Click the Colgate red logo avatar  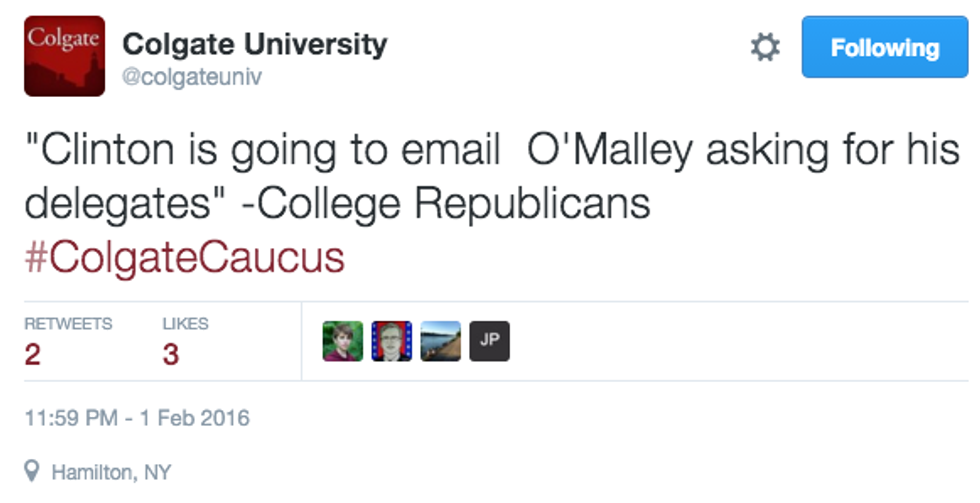tap(64, 56)
